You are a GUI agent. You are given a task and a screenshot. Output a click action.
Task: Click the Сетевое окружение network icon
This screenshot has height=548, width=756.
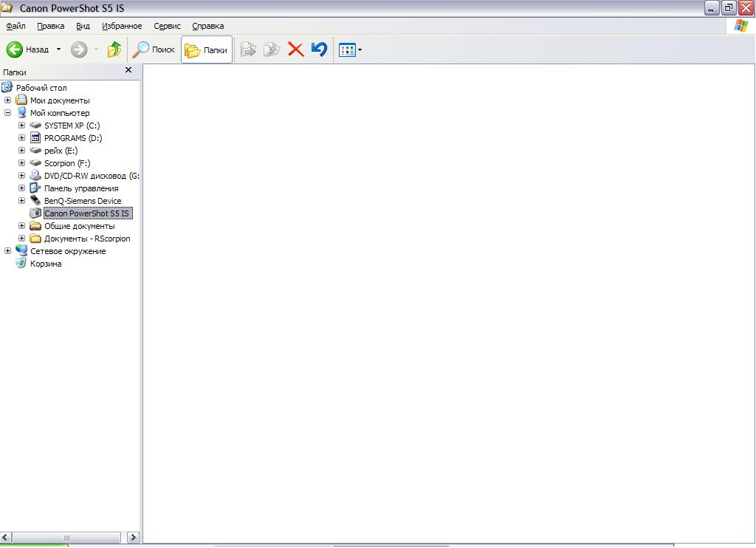coord(21,250)
